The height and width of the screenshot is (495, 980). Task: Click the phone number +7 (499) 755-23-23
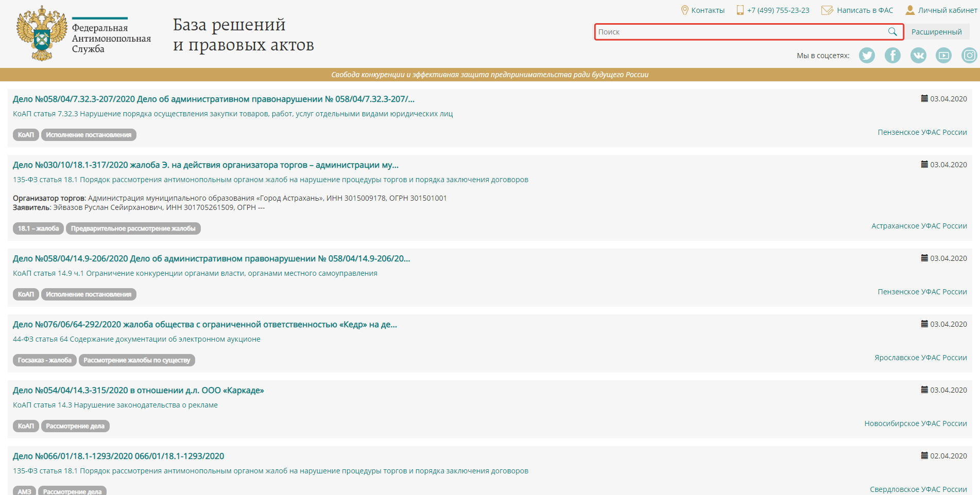(778, 10)
